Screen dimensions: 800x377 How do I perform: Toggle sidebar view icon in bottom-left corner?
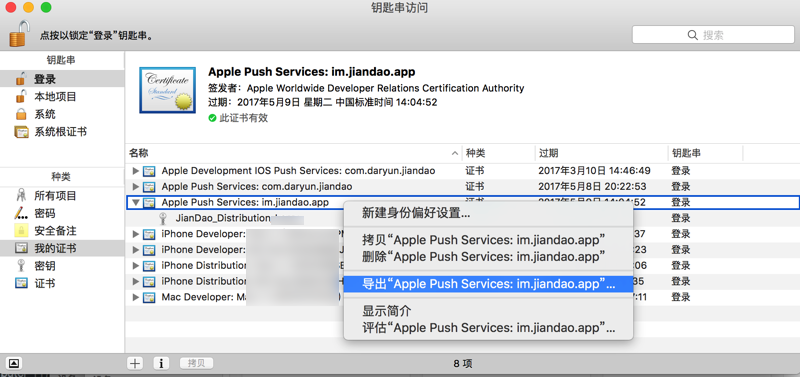pos(14,363)
